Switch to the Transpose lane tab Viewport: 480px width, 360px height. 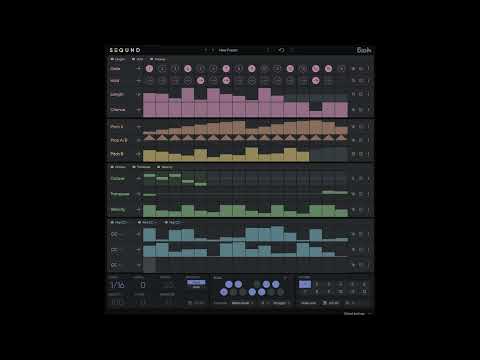pyautogui.click(x=141, y=167)
